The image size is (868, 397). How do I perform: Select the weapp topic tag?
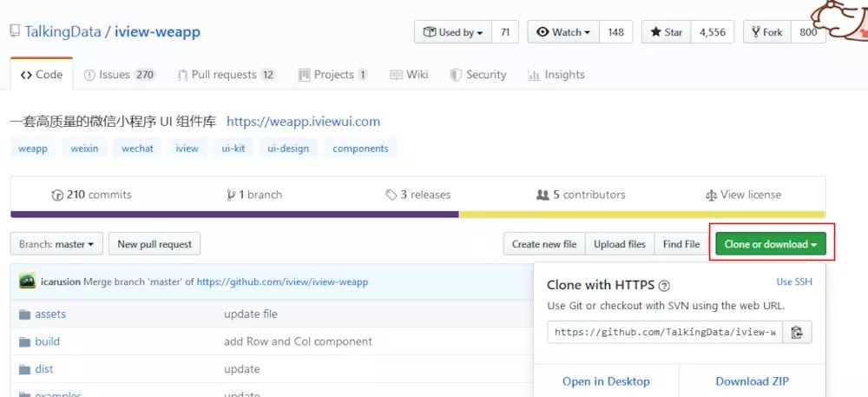[33, 149]
